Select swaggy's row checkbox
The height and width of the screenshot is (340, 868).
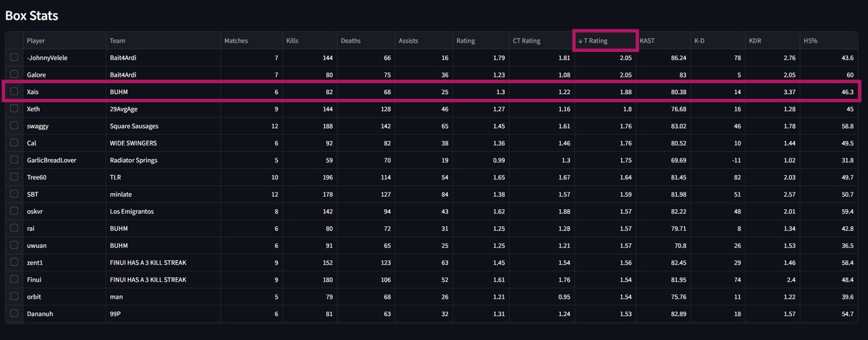coord(14,126)
